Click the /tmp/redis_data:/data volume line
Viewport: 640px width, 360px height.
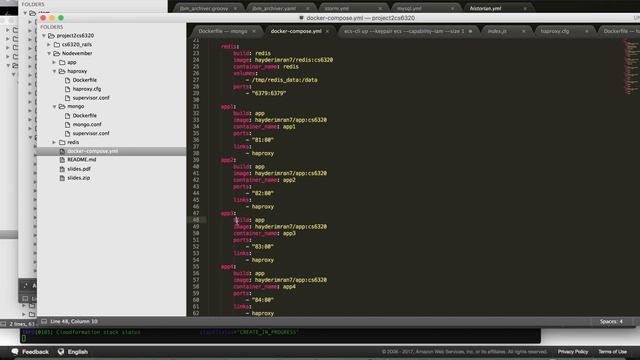(284, 80)
